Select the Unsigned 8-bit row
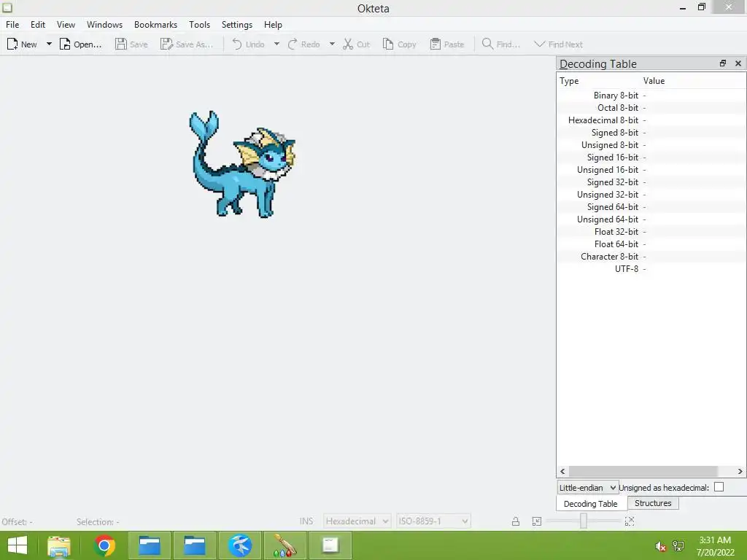The image size is (747, 560). [651, 145]
